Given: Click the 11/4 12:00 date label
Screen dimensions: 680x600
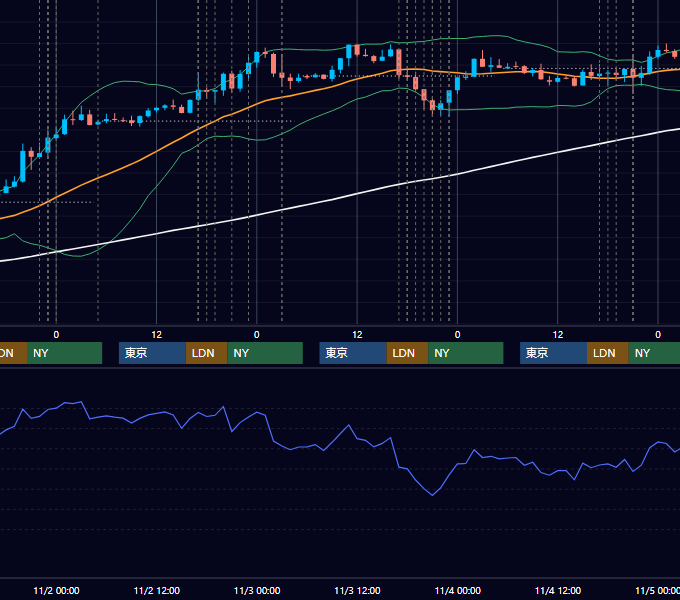Looking at the screenshot, I should [x=558, y=590].
